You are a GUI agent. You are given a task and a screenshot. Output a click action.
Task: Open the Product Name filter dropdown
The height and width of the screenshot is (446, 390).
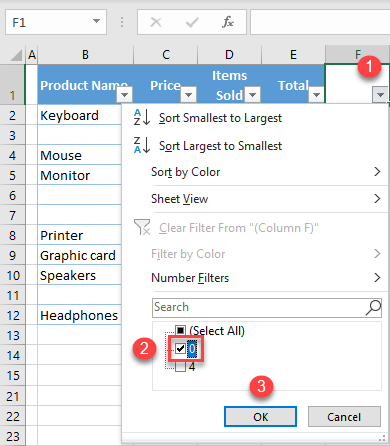point(125,95)
